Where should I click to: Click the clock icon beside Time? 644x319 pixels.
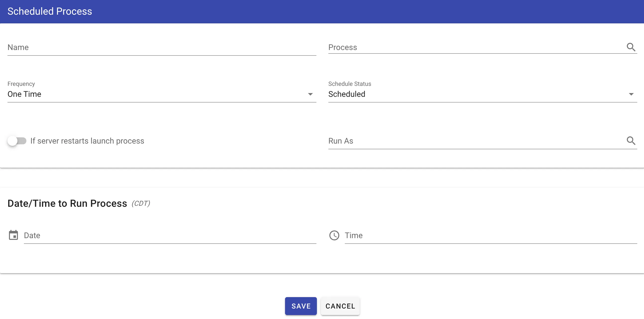[334, 235]
